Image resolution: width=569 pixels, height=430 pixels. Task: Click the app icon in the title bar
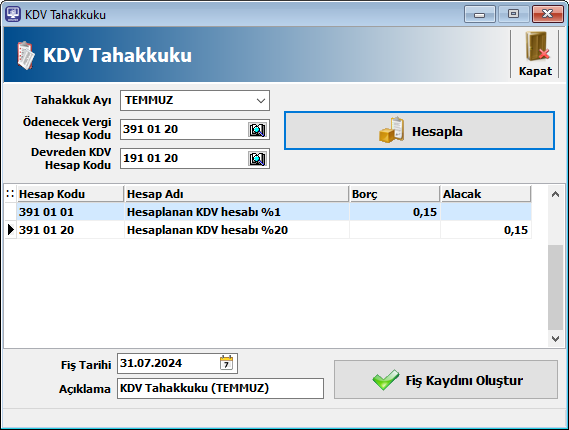(x=13, y=14)
